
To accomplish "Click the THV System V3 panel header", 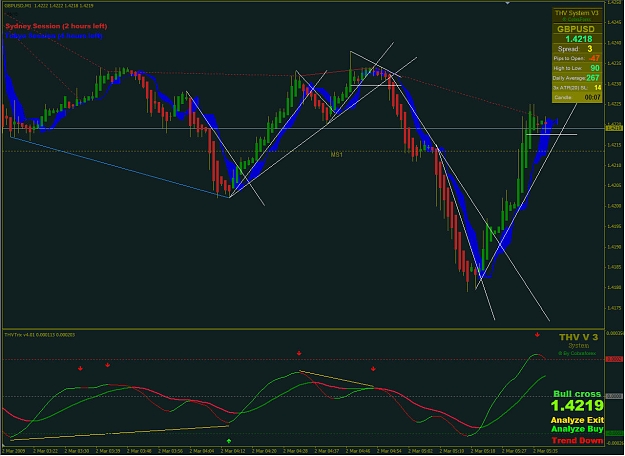I will [576, 13].
